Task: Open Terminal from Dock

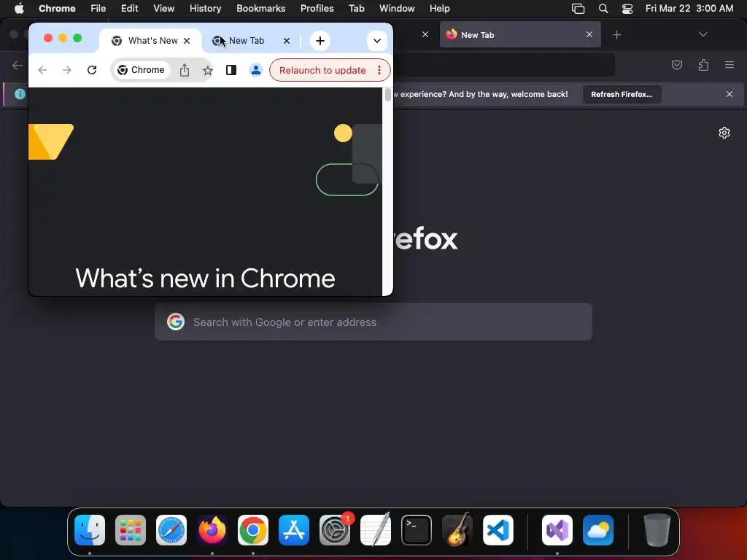Action: pos(417,530)
